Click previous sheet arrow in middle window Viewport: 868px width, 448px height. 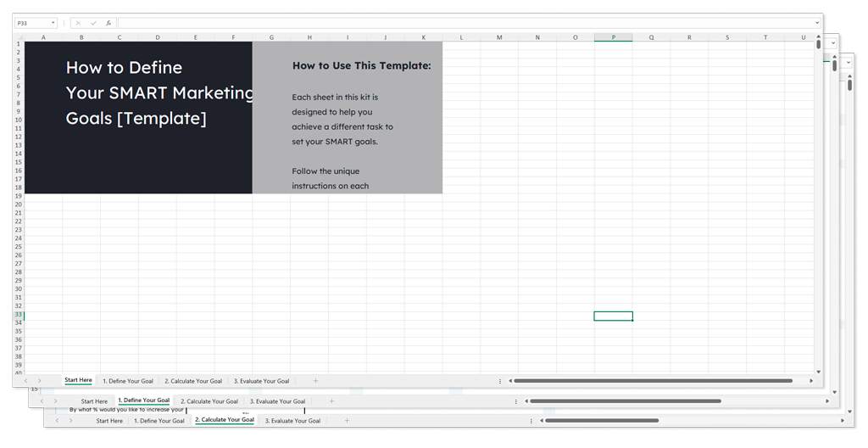[42, 400]
